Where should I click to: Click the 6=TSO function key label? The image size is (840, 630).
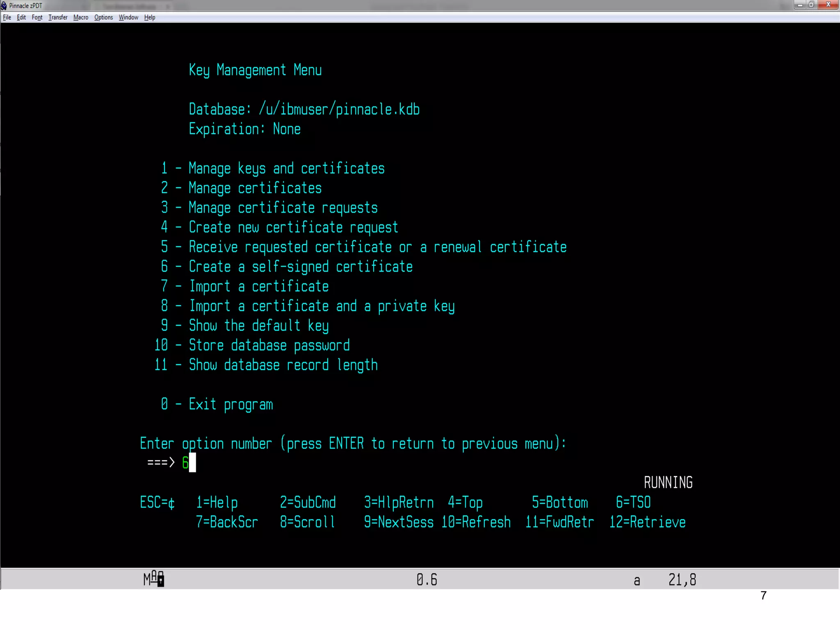click(633, 502)
